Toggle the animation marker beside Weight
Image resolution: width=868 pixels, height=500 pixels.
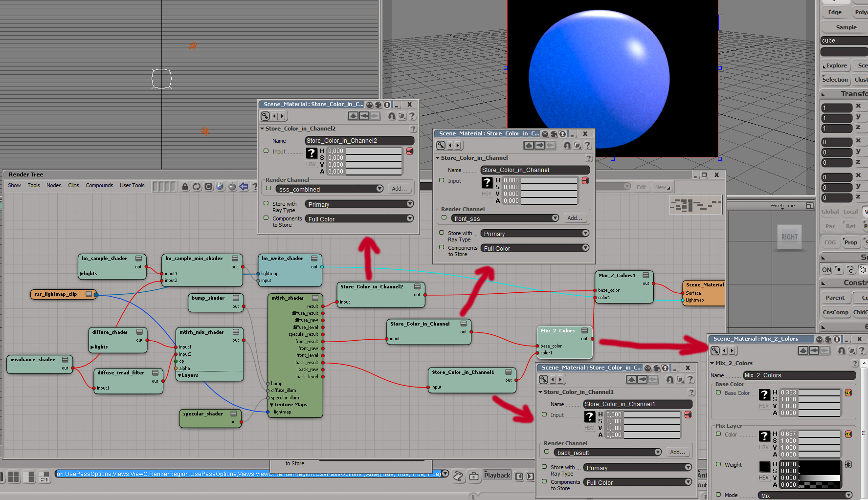click(x=718, y=464)
